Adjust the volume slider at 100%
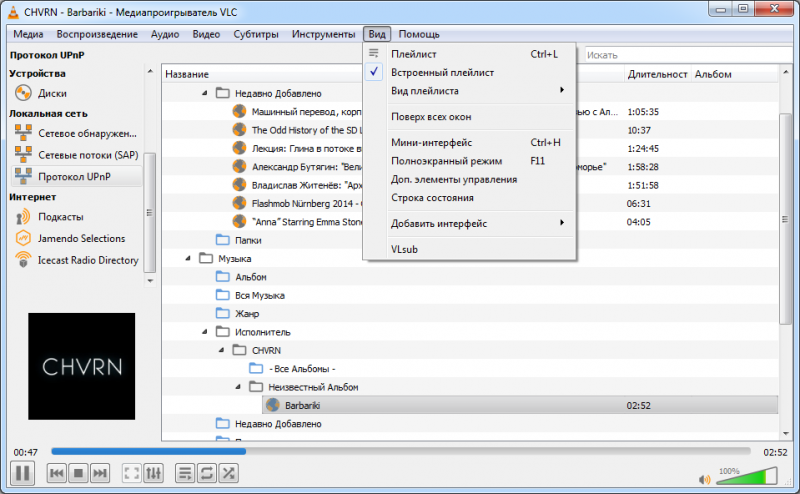800x494 pixels. coord(746,476)
